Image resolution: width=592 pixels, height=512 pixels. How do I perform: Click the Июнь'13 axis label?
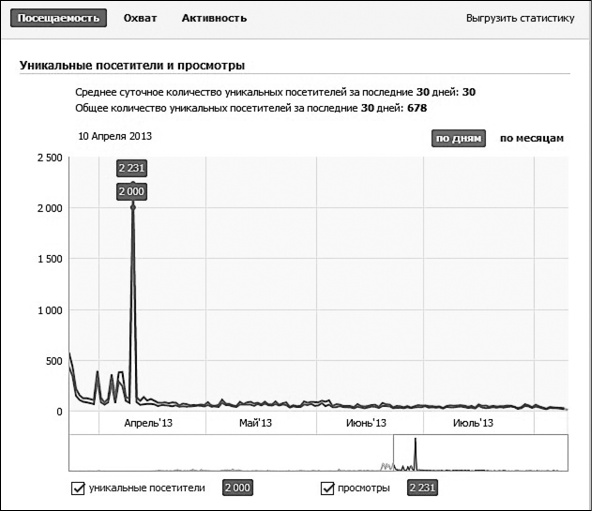click(366, 423)
